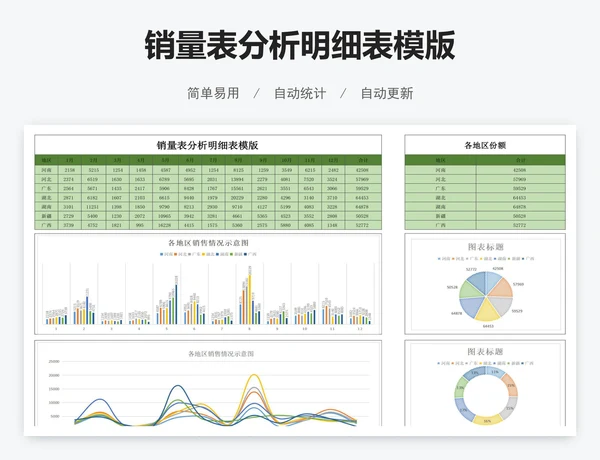Click the 合计 header in the monthly table

pyautogui.click(x=363, y=160)
